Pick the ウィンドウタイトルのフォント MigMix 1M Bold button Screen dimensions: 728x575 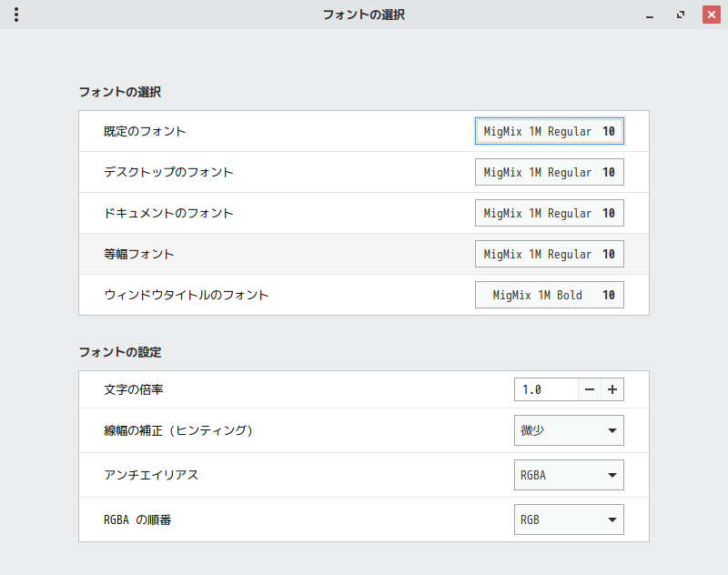pyautogui.click(x=550, y=295)
